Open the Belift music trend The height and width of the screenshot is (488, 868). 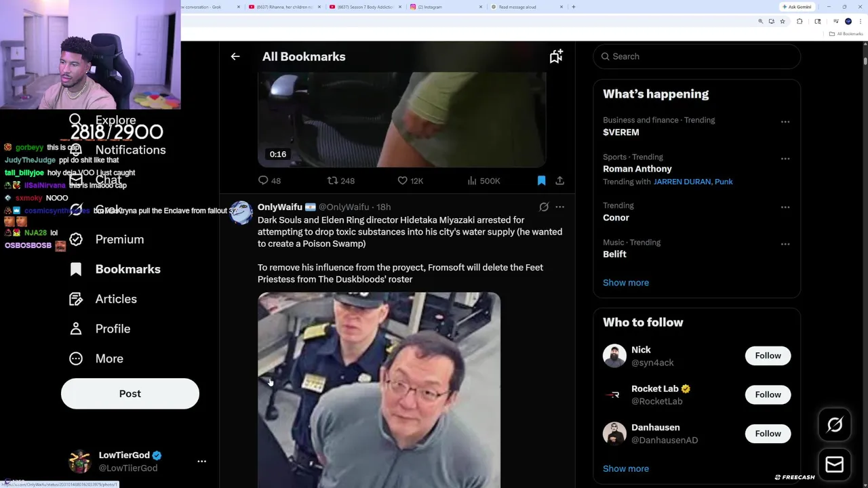pos(614,254)
